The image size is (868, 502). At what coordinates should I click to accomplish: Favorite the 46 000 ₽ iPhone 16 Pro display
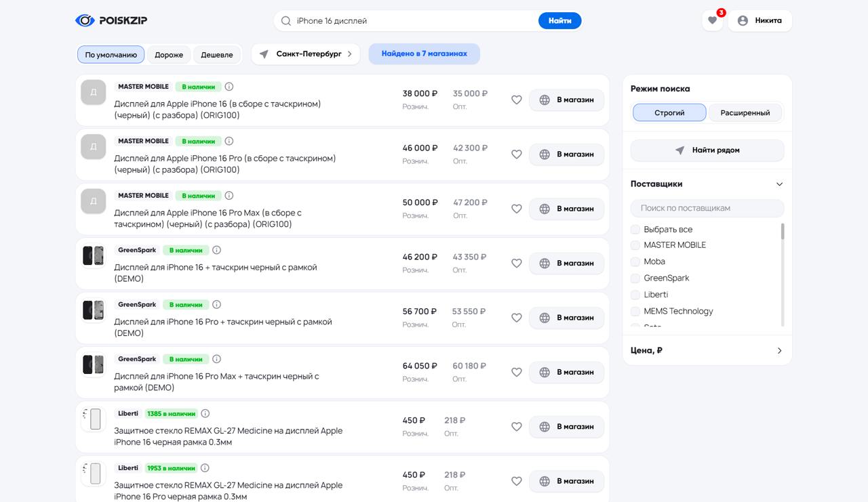pos(517,154)
